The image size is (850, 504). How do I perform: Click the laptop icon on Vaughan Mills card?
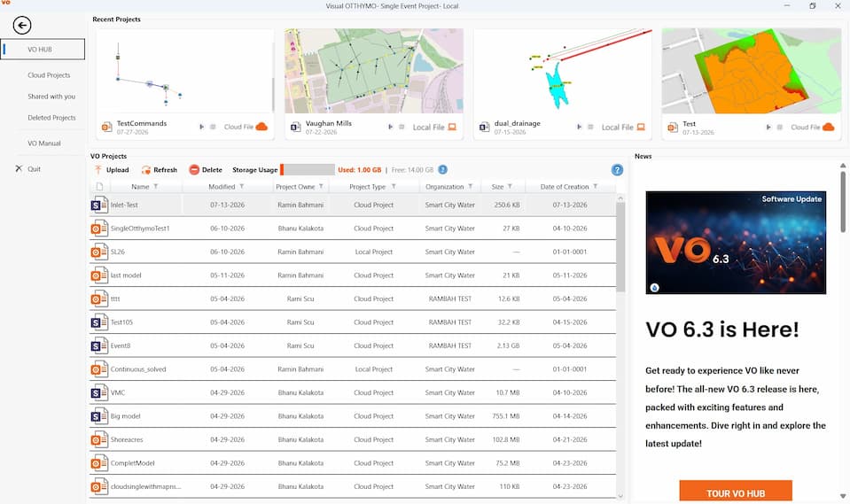pos(452,127)
